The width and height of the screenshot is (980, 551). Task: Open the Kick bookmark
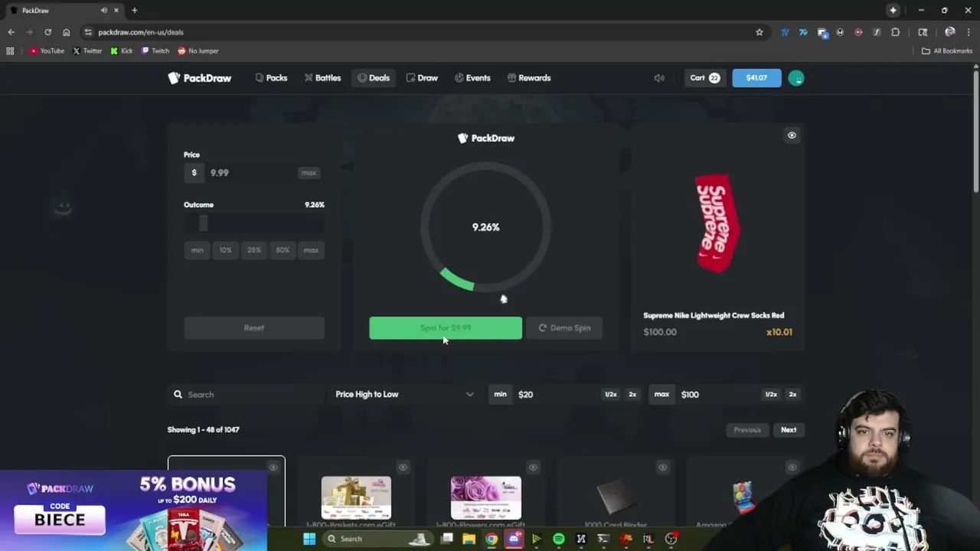122,51
